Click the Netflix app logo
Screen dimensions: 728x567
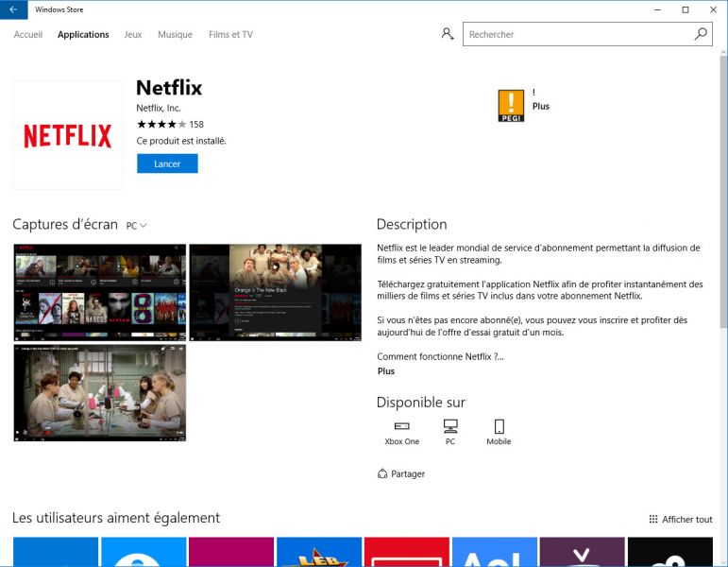click(x=68, y=135)
